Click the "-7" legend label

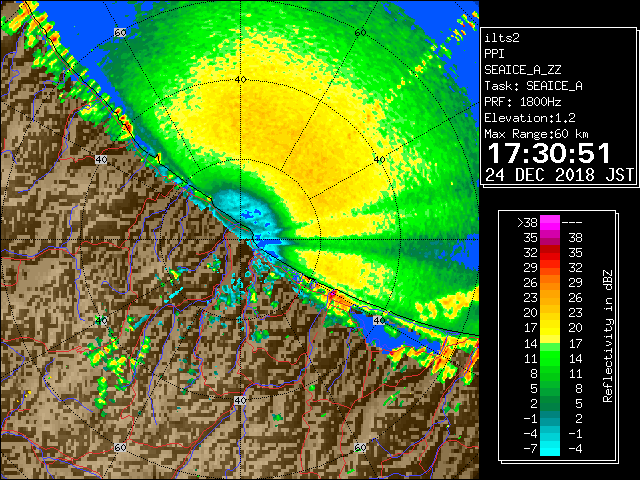pos(530,449)
